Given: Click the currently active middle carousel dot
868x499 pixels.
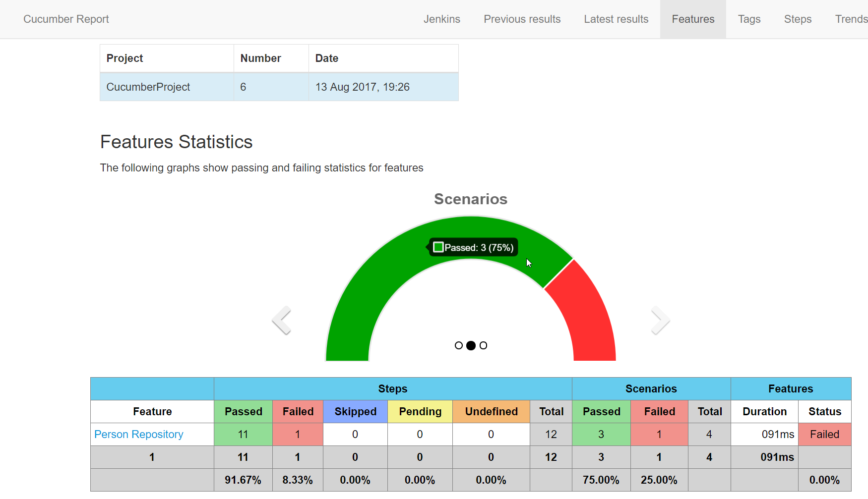Looking at the screenshot, I should point(471,345).
